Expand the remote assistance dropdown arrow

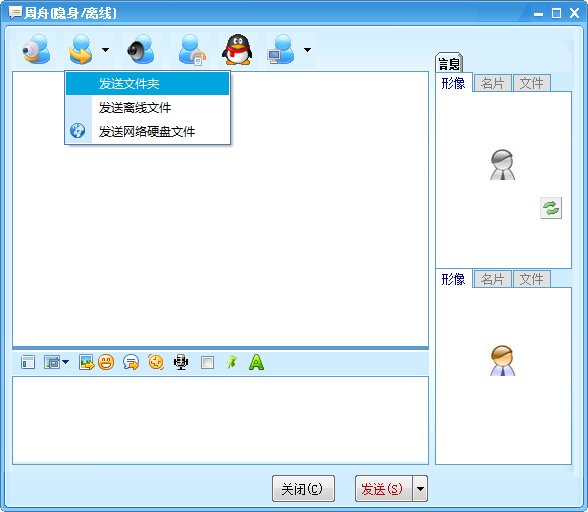coord(307,50)
